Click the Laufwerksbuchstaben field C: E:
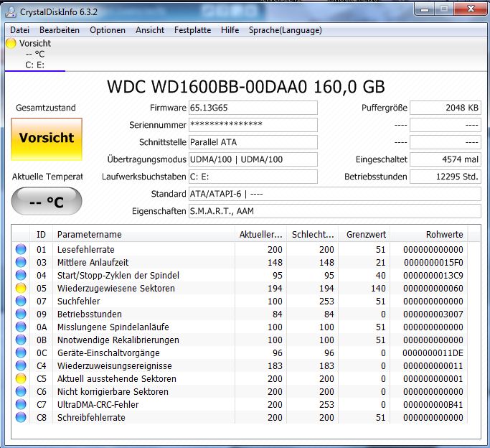490x448 pixels. [x=253, y=177]
